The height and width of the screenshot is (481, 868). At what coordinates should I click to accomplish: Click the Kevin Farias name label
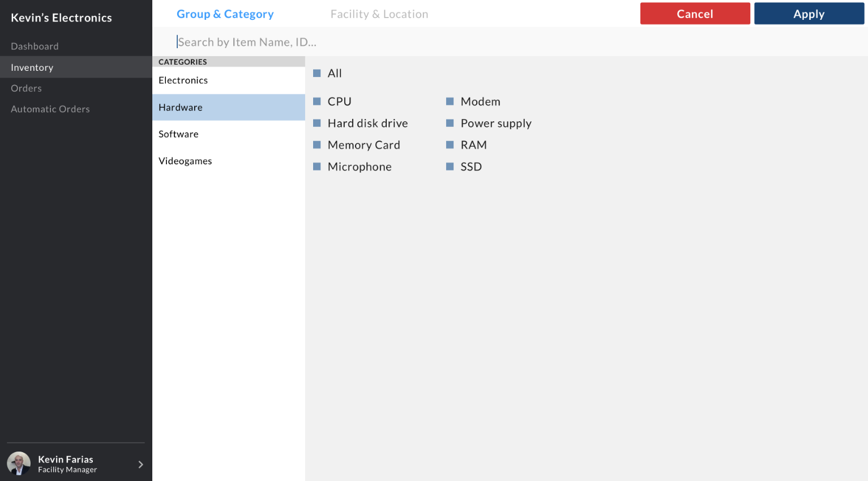click(x=66, y=459)
